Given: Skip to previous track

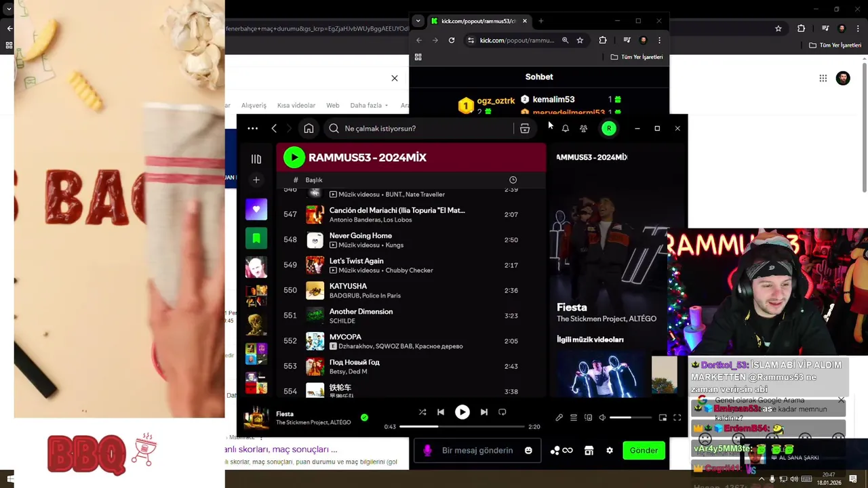Looking at the screenshot, I should 441,412.
